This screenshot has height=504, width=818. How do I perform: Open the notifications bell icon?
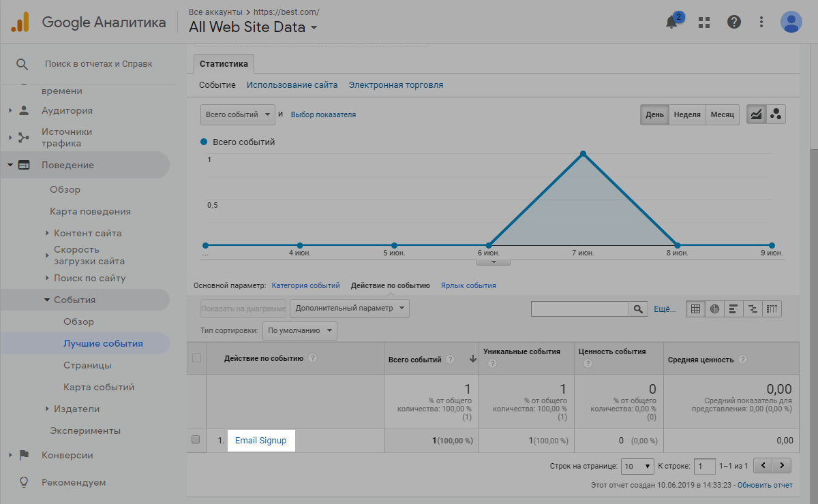point(673,22)
